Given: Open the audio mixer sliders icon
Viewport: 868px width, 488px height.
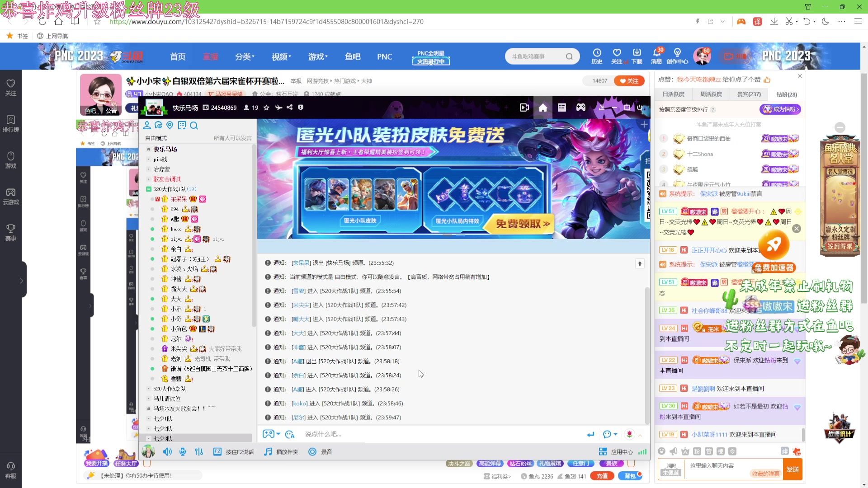Looking at the screenshot, I should [199, 451].
